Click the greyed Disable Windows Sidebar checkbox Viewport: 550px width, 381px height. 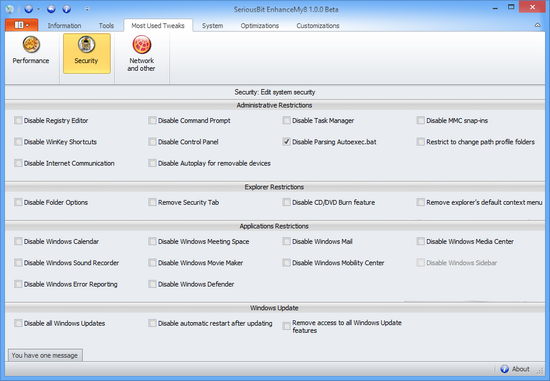click(x=421, y=263)
